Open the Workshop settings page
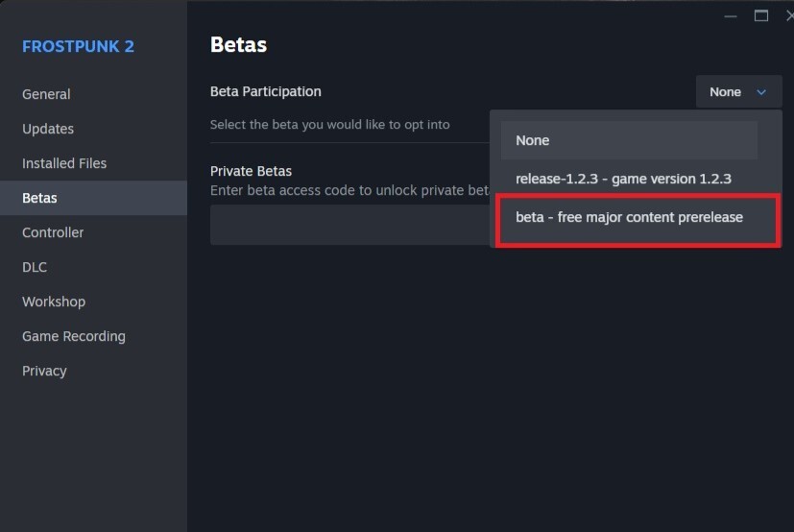 coord(54,302)
